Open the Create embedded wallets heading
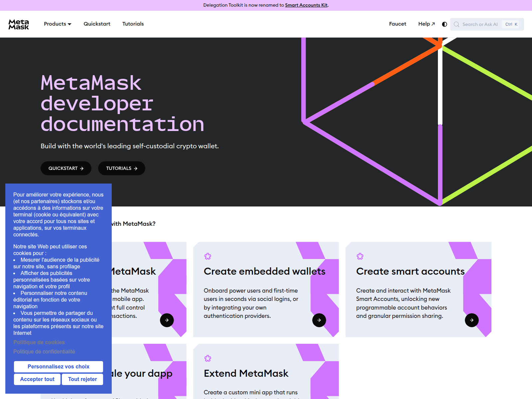Viewport: 532px width, 399px height. pyautogui.click(x=265, y=271)
